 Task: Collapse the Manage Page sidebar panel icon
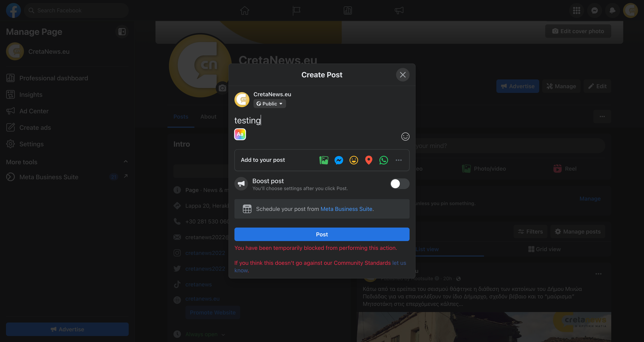point(122,31)
